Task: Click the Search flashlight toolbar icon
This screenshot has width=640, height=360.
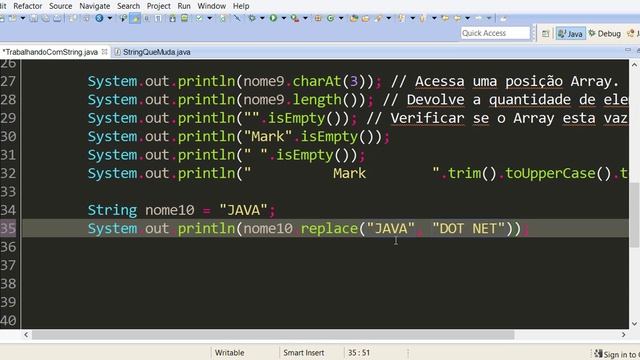Action: point(378,18)
